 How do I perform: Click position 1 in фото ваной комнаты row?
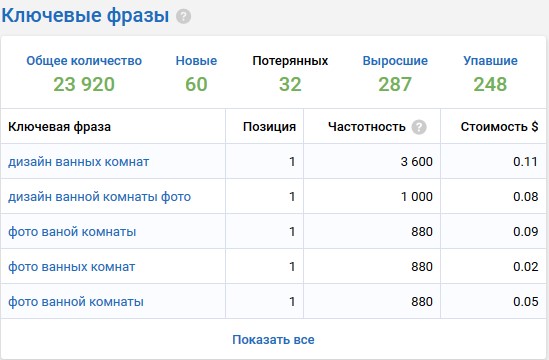tap(292, 232)
